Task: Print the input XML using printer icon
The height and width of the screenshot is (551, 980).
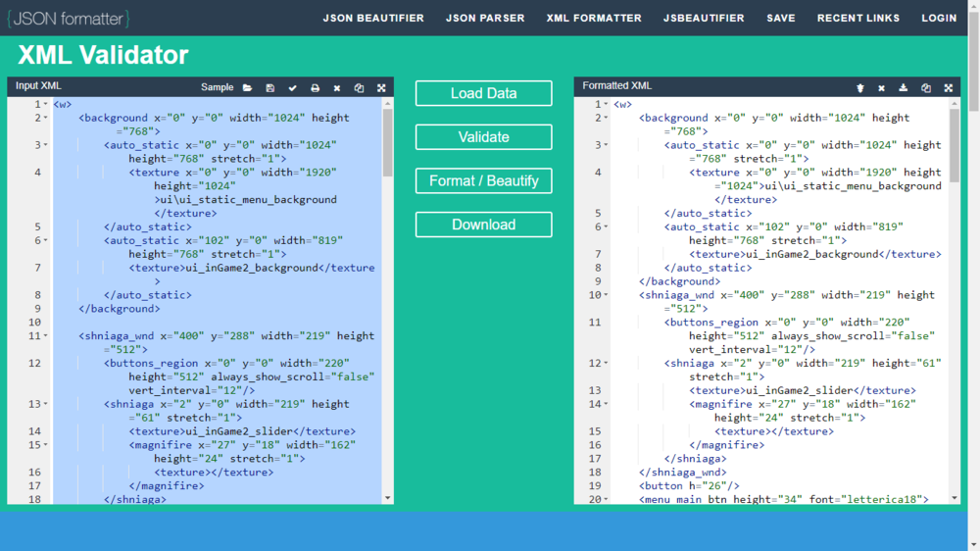Action: coord(315,88)
